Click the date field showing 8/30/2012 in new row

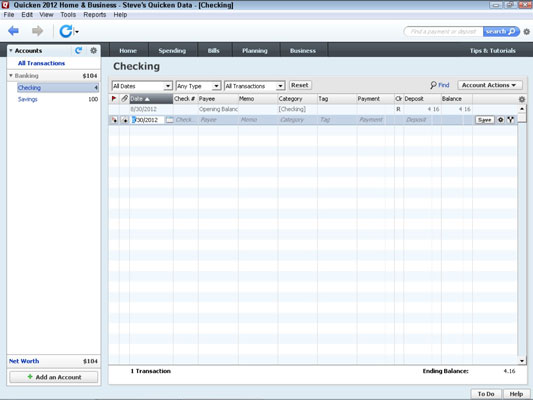(x=148, y=120)
